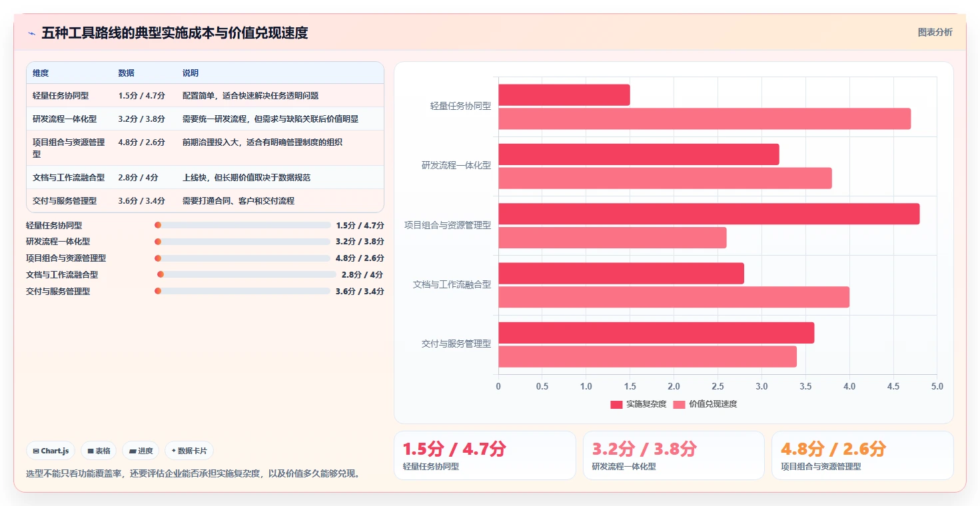Click description 需要打通合同、客户和交付流程
This screenshot has height=506, width=980.
pos(239,200)
